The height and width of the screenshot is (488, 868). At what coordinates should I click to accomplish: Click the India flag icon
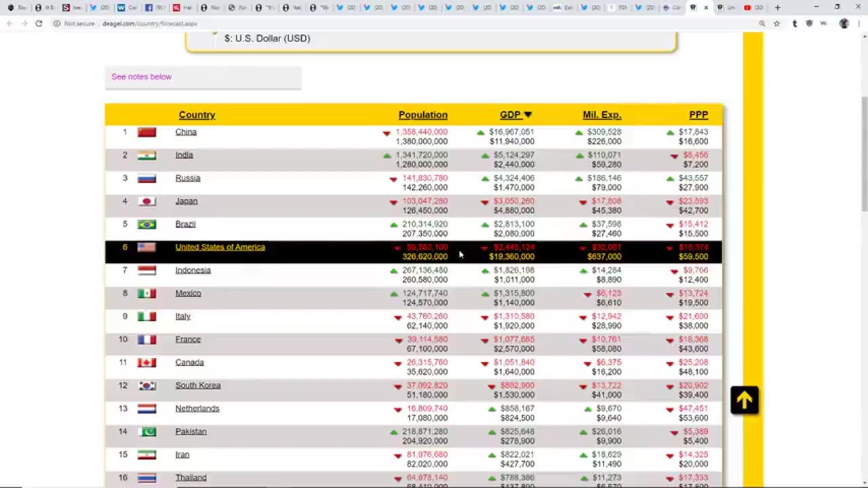[146, 155]
